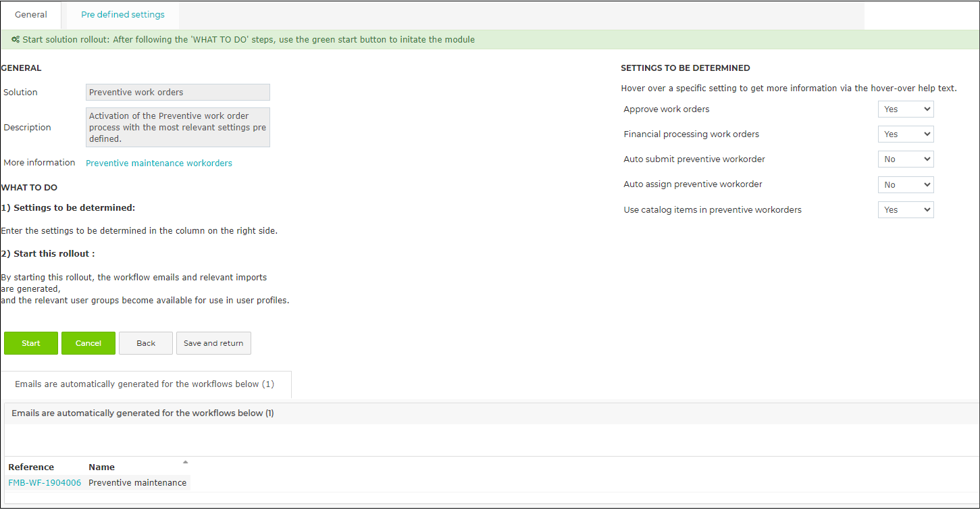Open the Approve work orders dropdown
Screen dimensions: 980x510
(x=905, y=109)
